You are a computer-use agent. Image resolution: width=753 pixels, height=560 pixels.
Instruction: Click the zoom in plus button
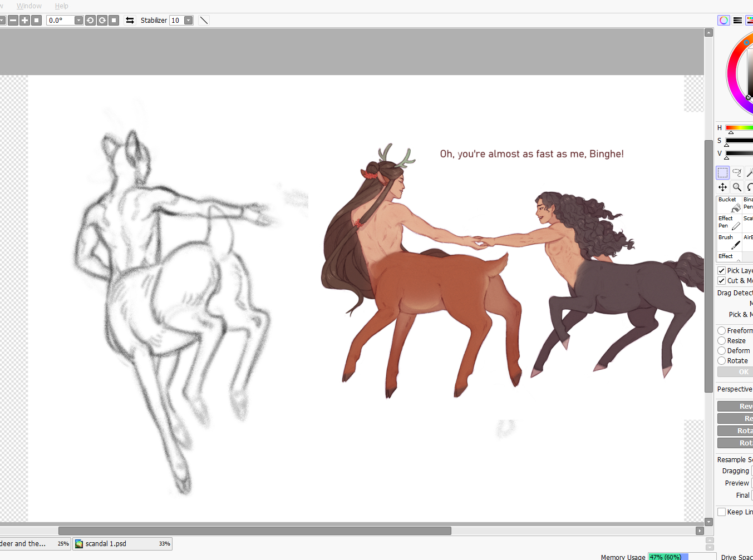click(x=24, y=21)
